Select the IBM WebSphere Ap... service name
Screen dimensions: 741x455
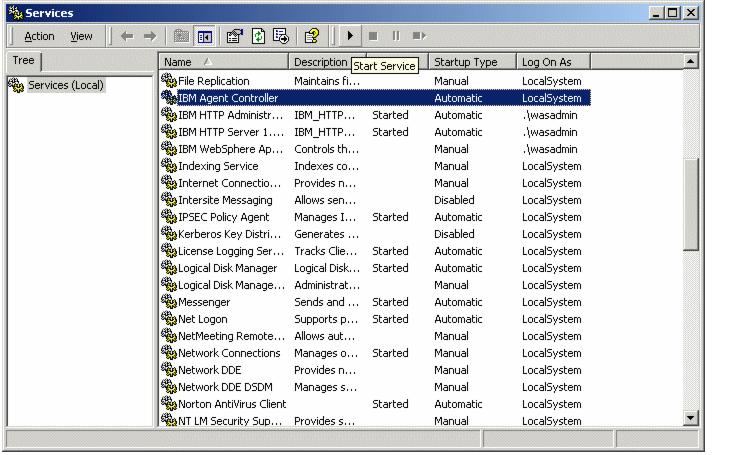click(231, 149)
